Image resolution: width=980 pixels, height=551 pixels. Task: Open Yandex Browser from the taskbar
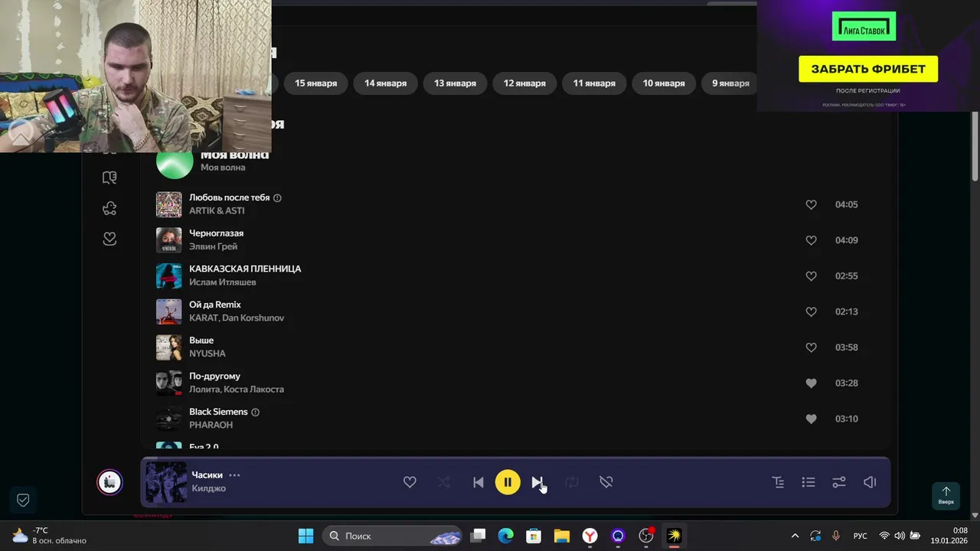tap(590, 536)
